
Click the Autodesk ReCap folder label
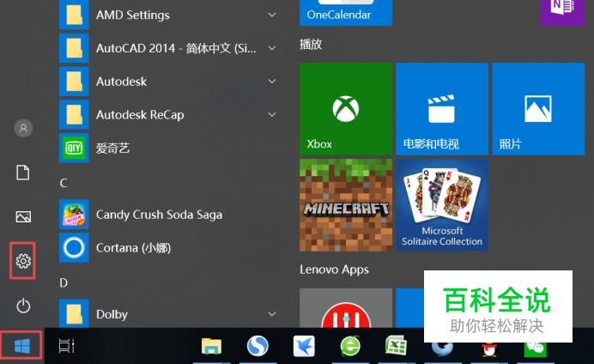tap(140, 114)
